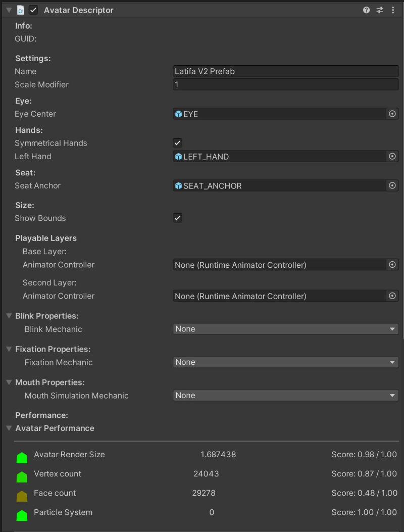The height and width of the screenshot is (532, 404).
Task: Collapse the Blink Properties section
Action: 9,316
